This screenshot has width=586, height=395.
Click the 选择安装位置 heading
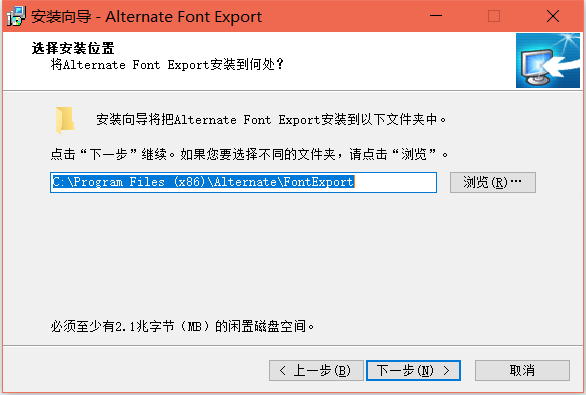(x=73, y=48)
